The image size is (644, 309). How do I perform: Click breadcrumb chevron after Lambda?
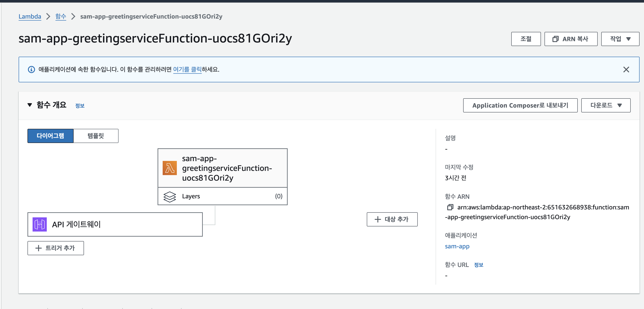tap(48, 16)
